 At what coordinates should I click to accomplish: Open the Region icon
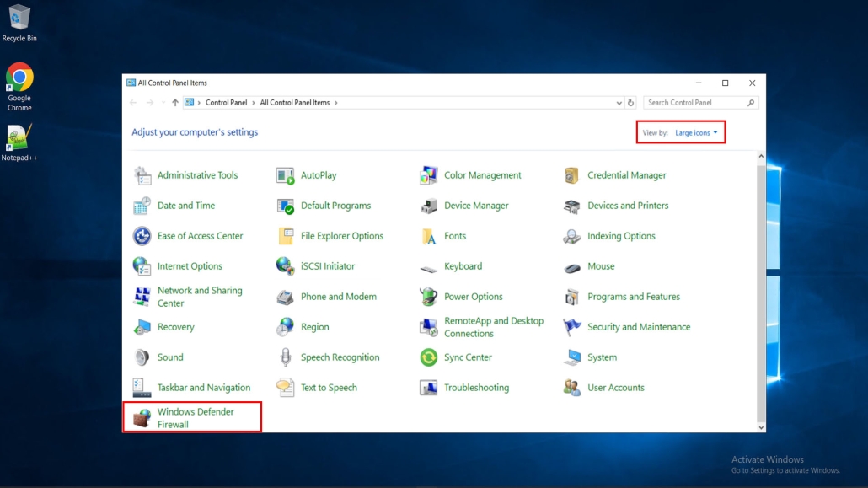(x=285, y=327)
